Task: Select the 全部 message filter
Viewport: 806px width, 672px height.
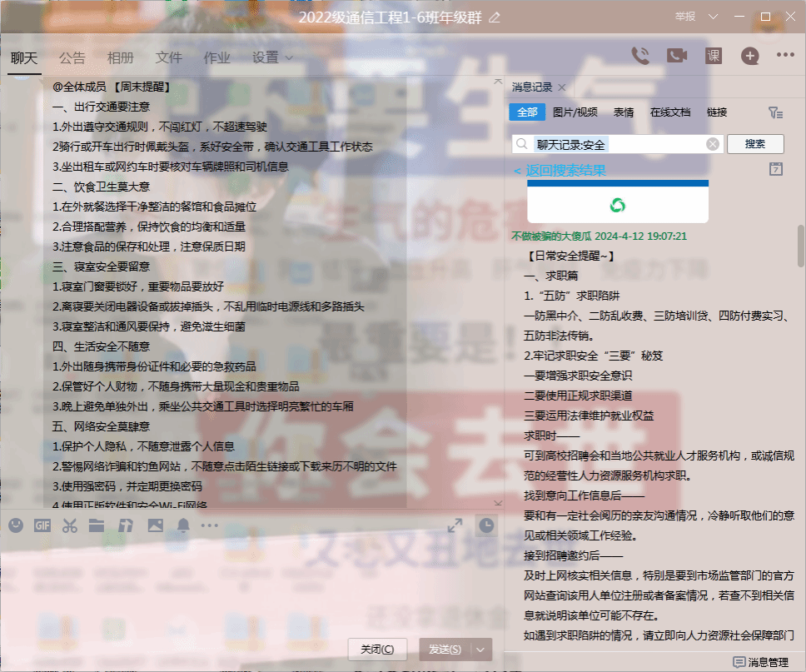Action: click(526, 112)
